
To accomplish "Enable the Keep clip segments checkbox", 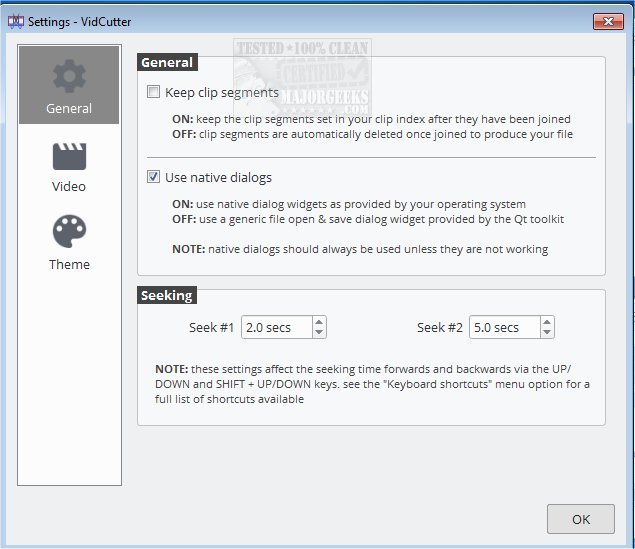I will (153, 92).
